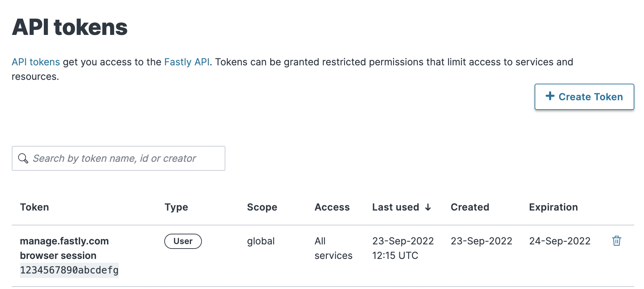Click the global scope value

coord(261,241)
